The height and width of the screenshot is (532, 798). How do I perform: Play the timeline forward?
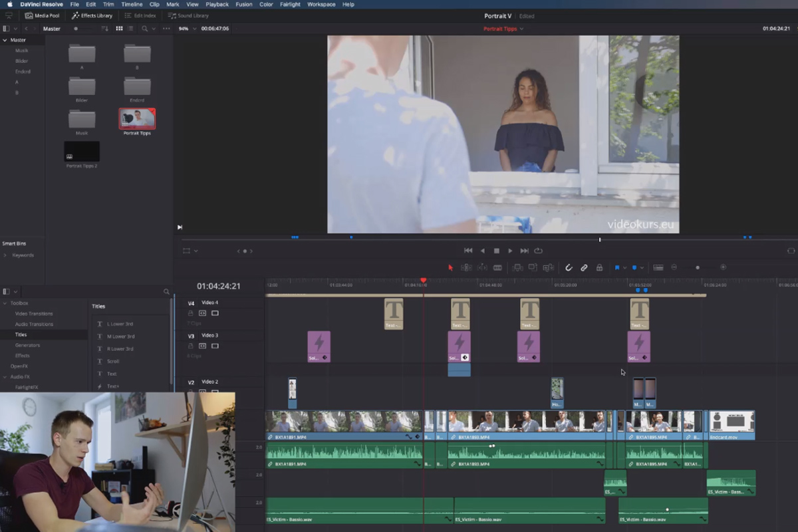pos(510,251)
